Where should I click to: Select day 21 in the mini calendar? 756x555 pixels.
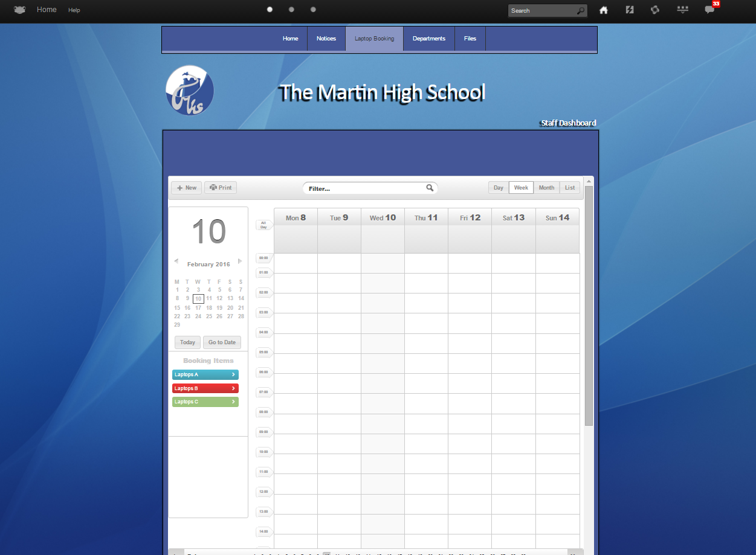[x=241, y=307]
